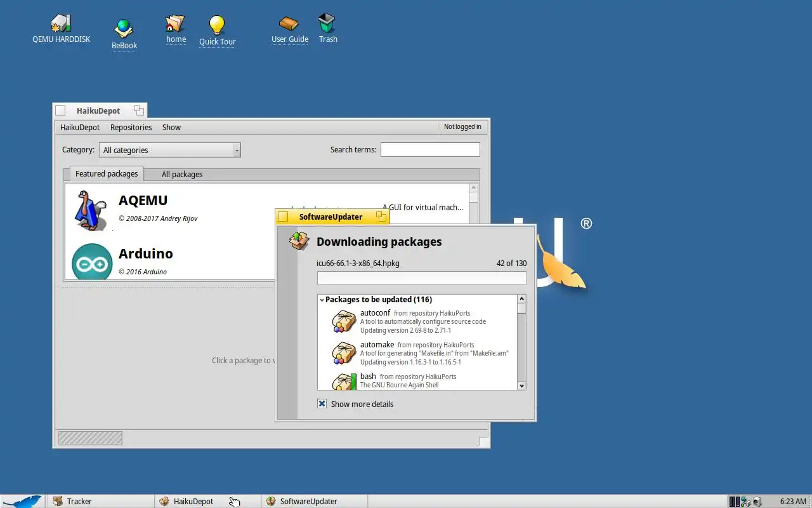Click the SoftwareUpdater window zoom icon
Viewport: 812px width, 508px height.
(381, 217)
